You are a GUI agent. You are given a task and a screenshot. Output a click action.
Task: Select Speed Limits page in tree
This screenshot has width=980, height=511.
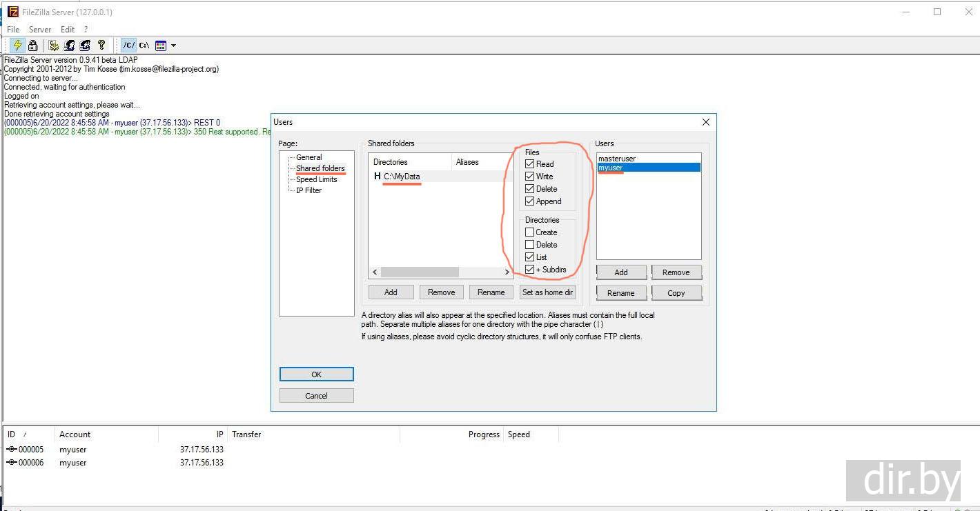pos(316,179)
